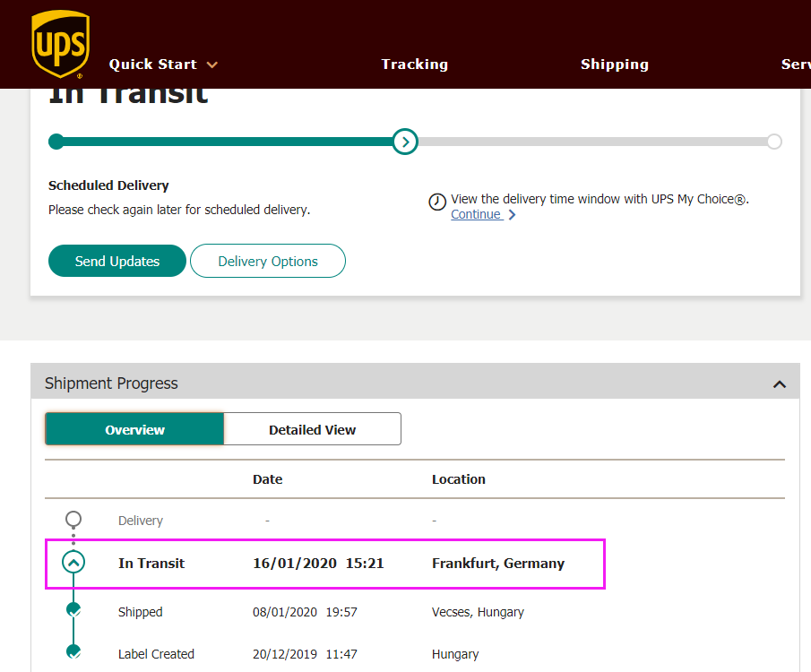Click the empty Delivery status circle

click(73, 519)
